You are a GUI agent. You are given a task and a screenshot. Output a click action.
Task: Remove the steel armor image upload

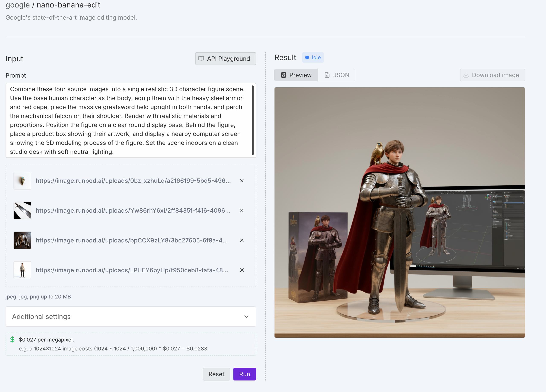point(242,240)
